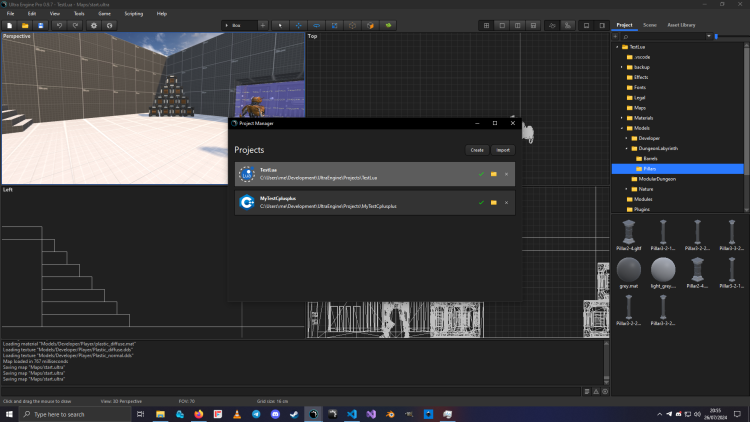Expand the Developer folder

pyautogui.click(x=627, y=138)
